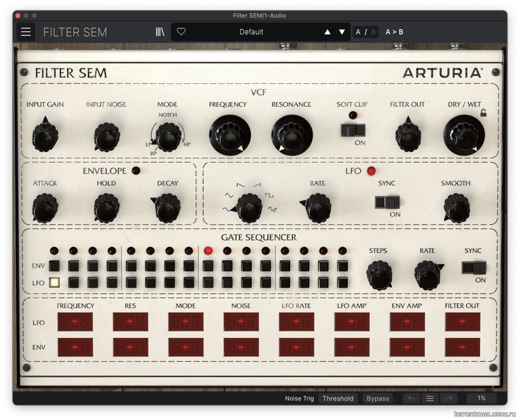Click the Threshold button
The image size is (520, 420).
tap(338, 398)
